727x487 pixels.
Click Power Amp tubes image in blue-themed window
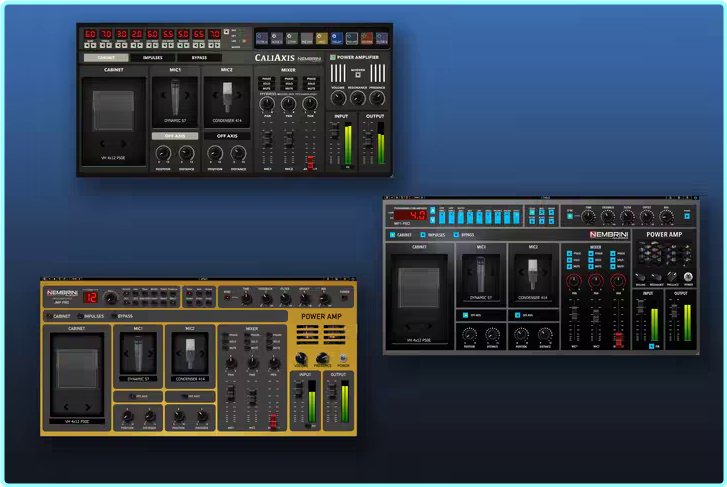[665, 255]
